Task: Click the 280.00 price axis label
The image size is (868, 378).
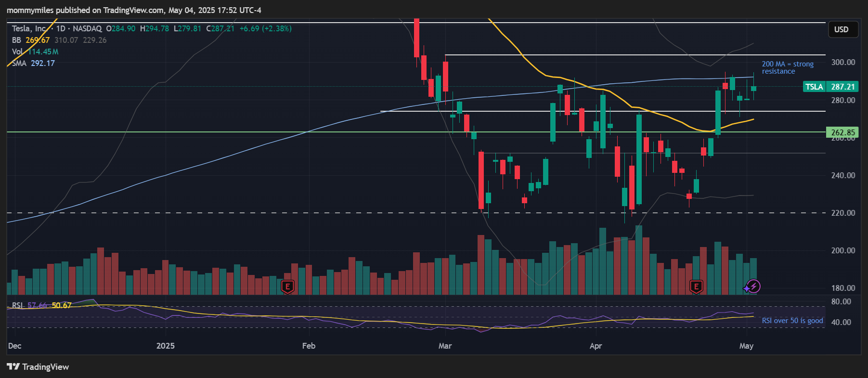Action: [x=843, y=100]
